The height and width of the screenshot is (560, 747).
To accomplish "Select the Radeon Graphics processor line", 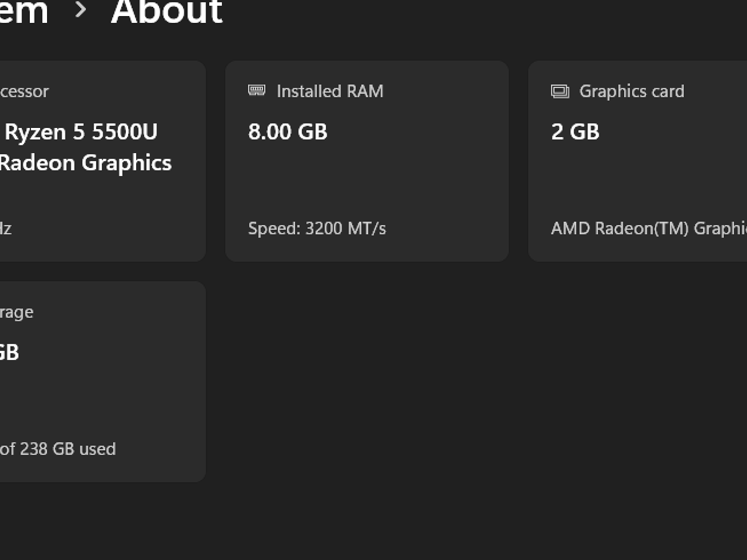I will 85,163.
